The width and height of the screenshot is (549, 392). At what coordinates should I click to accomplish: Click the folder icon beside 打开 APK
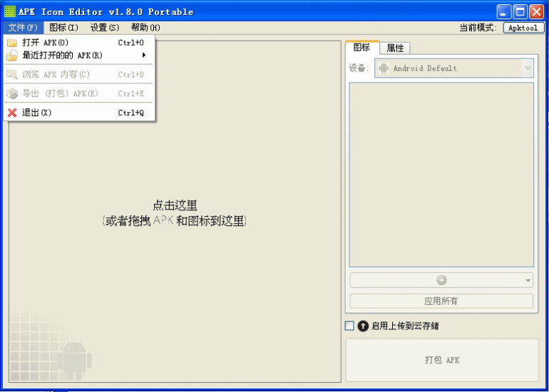point(12,43)
